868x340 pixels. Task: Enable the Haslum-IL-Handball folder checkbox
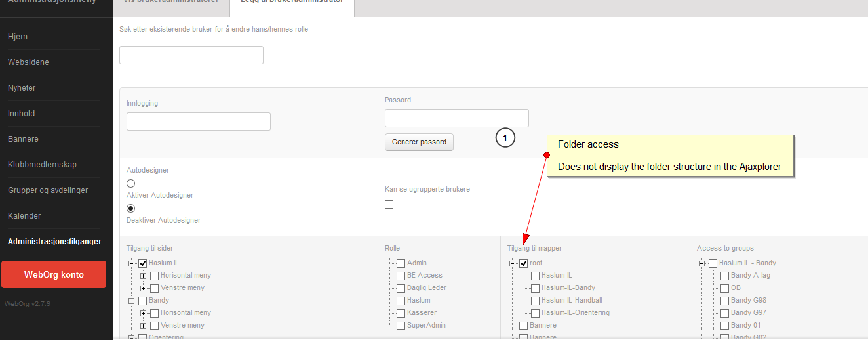coord(536,301)
